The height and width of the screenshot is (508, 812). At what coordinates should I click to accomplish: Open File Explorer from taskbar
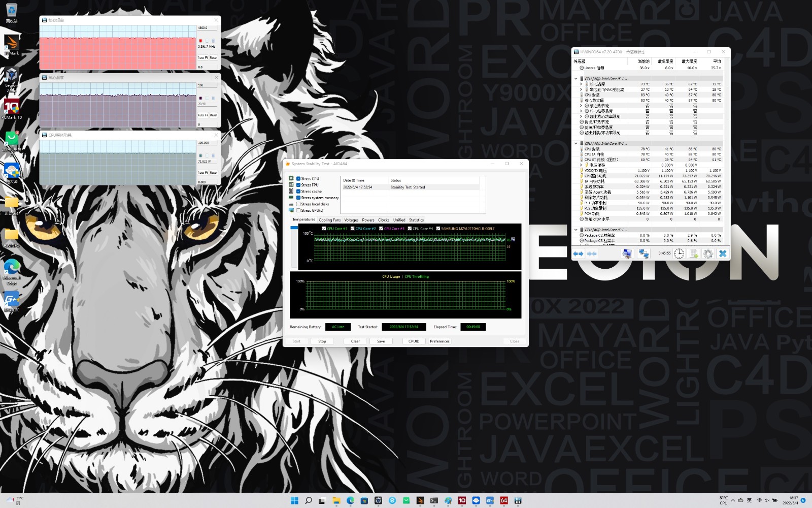tap(336, 500)
